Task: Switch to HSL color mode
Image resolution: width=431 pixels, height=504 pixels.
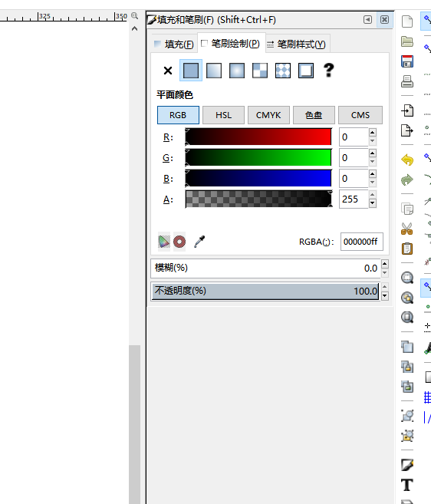Action: 223,115
